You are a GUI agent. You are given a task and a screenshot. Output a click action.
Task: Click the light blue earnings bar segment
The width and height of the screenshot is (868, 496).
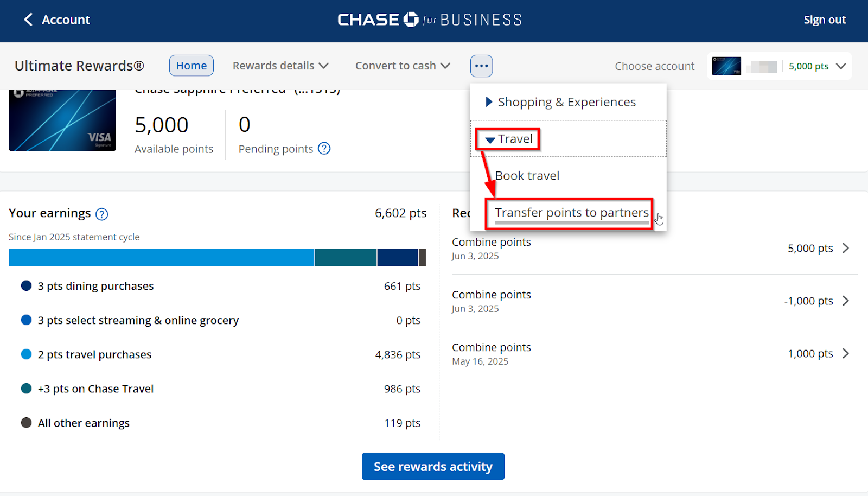tap(162, 257)
